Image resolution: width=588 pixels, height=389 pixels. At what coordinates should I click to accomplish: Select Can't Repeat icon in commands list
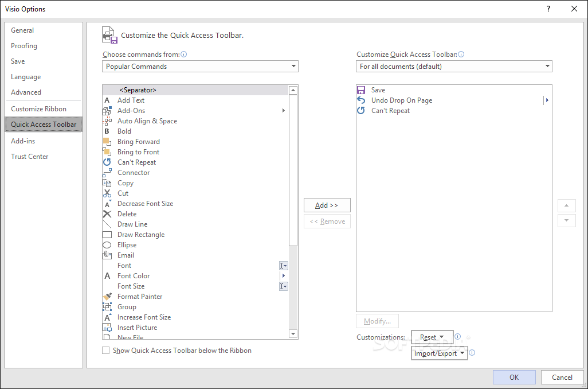(x=107, y=162)
